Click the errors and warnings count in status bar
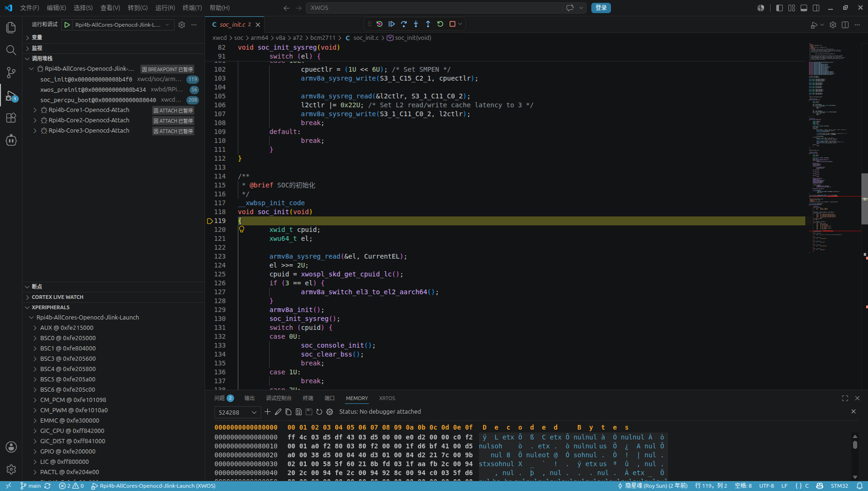This screenshot has width=868, height=491. (x=71, y=486)
